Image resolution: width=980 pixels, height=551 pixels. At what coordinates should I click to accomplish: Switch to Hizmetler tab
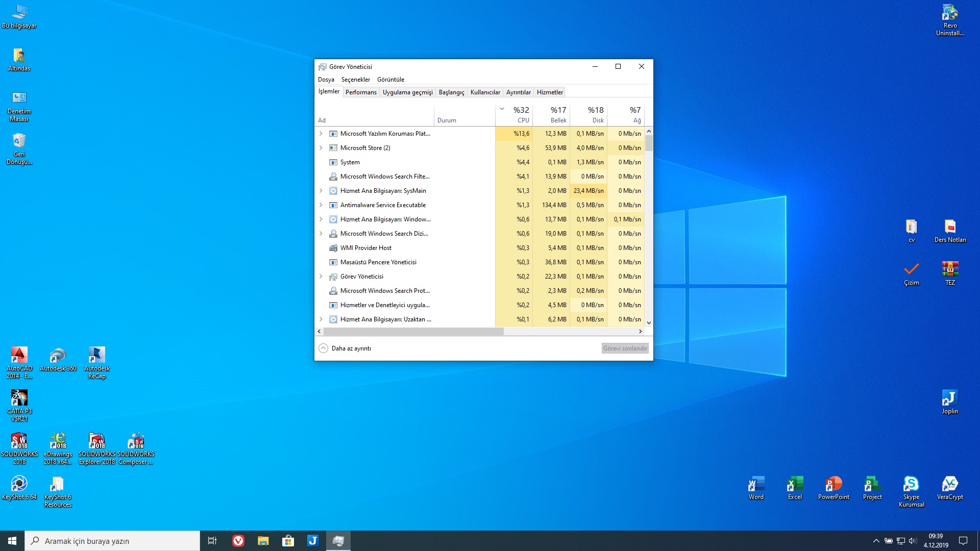click(550, 92)
